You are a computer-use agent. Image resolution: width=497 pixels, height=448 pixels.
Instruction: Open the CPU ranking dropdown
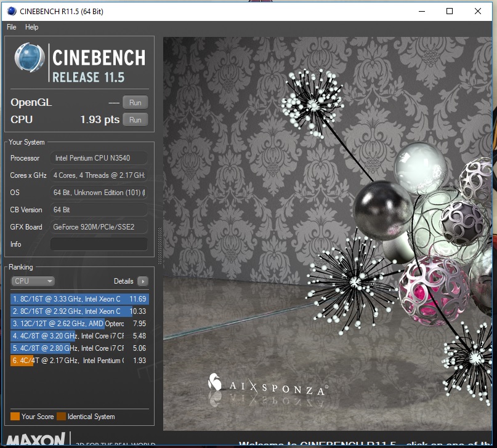click(33, 281)
